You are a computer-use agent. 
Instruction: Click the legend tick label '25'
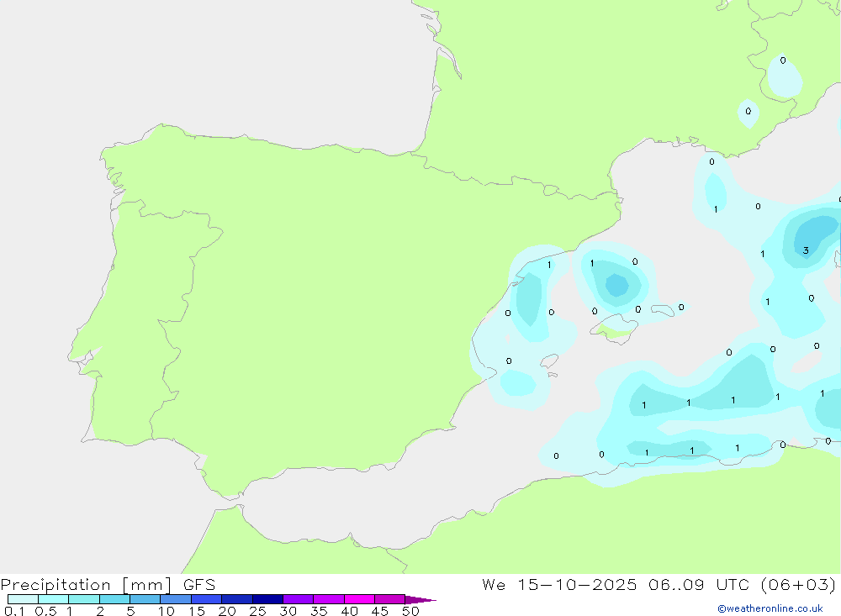[257, 611]
